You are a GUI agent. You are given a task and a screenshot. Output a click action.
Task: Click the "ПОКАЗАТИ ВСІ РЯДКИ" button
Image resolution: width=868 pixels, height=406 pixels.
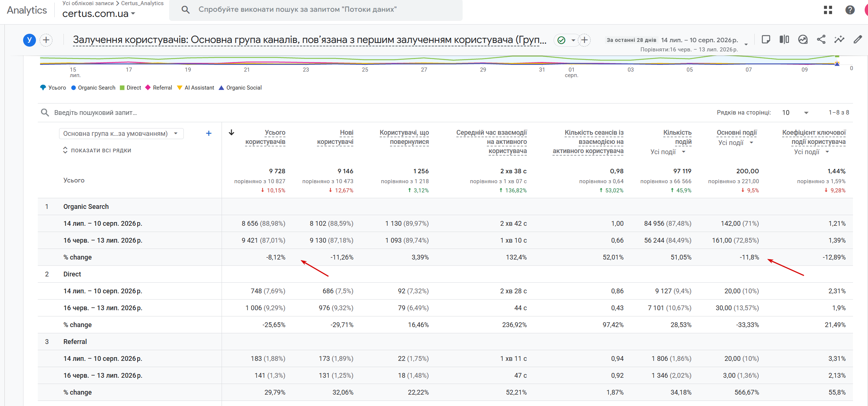pos(97,151)
